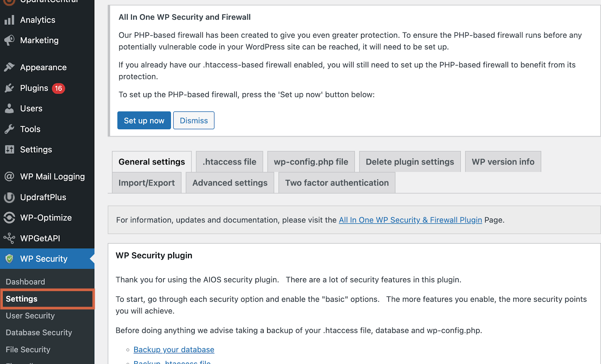Click the Plugins plug icon

coord(9,88)
